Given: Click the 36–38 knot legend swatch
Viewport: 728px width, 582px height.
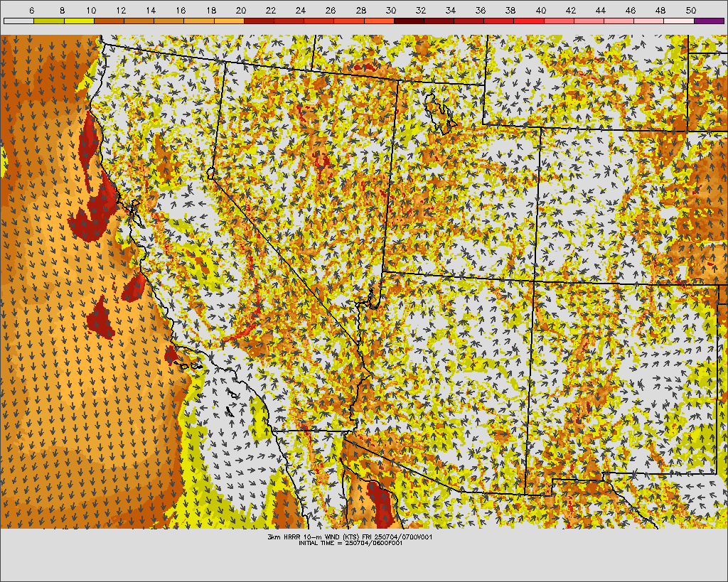Looking at the screenshot, I should (x=499, y=21).
